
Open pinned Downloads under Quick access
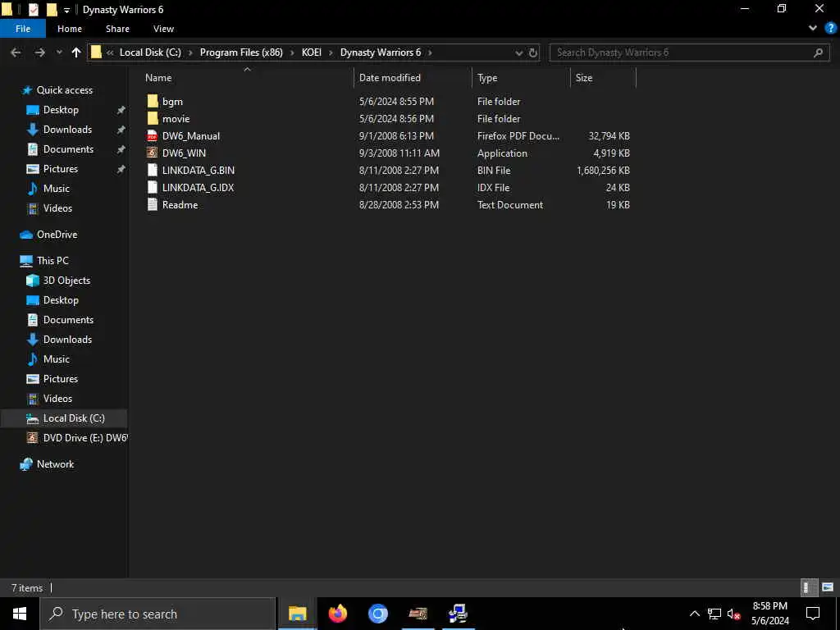pyautogui.click(x=67, y=130)
